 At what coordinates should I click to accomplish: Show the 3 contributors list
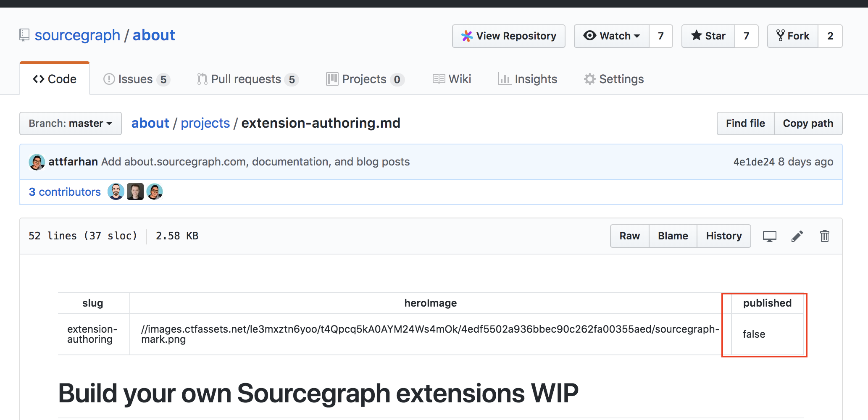pos(65,192)
